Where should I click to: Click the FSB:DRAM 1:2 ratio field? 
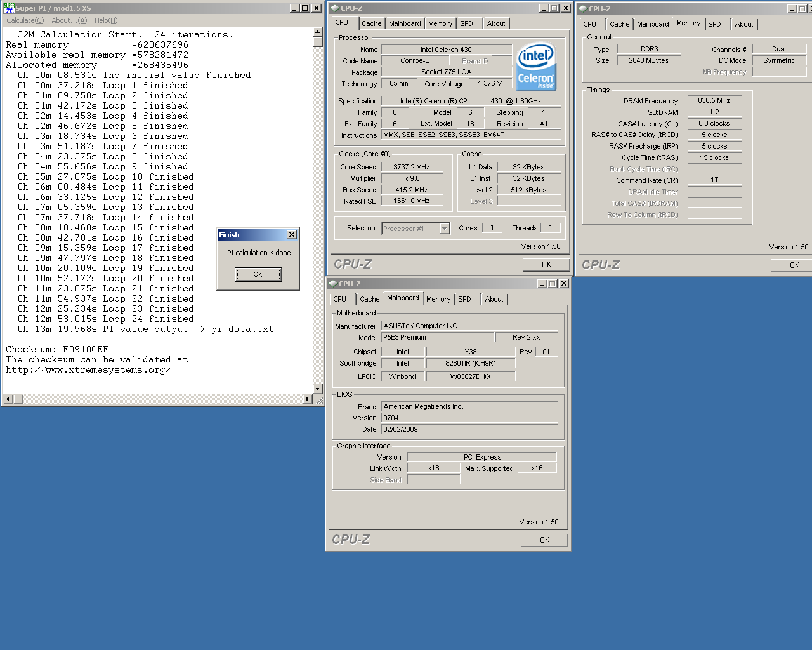714,112
